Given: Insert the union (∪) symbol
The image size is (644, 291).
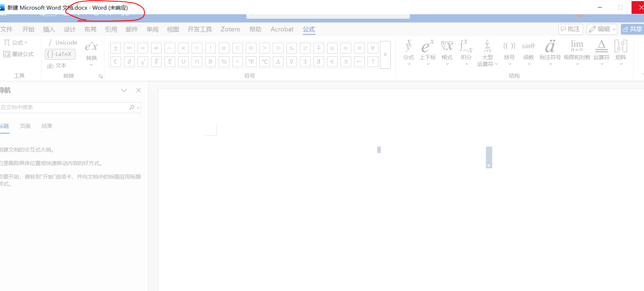Looking at the screenshot, I should [183, 62].
